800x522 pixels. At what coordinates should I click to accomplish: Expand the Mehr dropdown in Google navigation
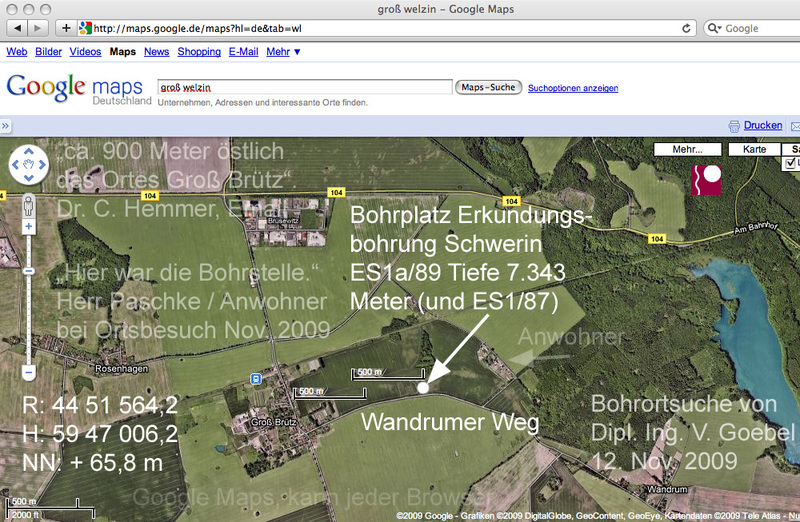point(283,51)
